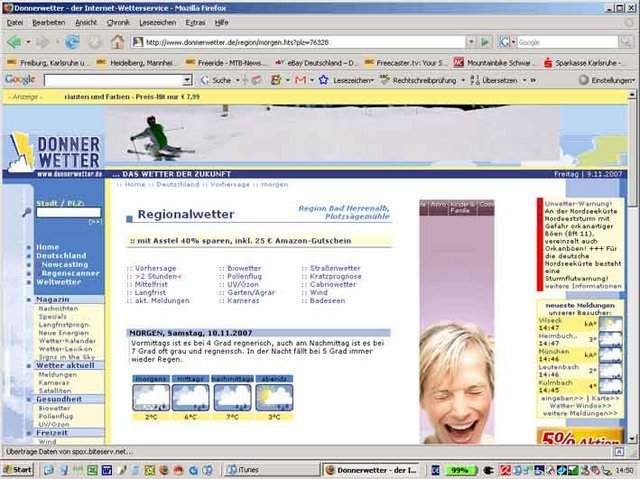This screenshot has height=479, width=640.
Task: Open the Windows Start button
Action: point(18,470)
